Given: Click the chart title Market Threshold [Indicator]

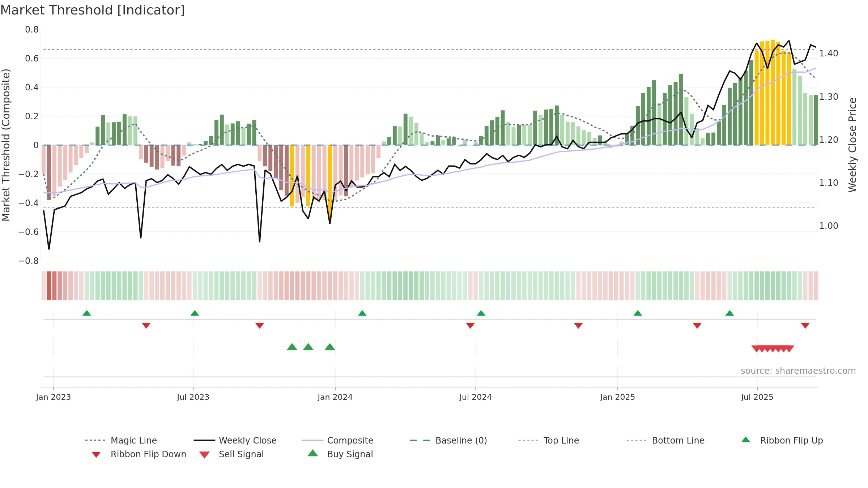Looking at the screenshot, I should (x=93, y=10).
